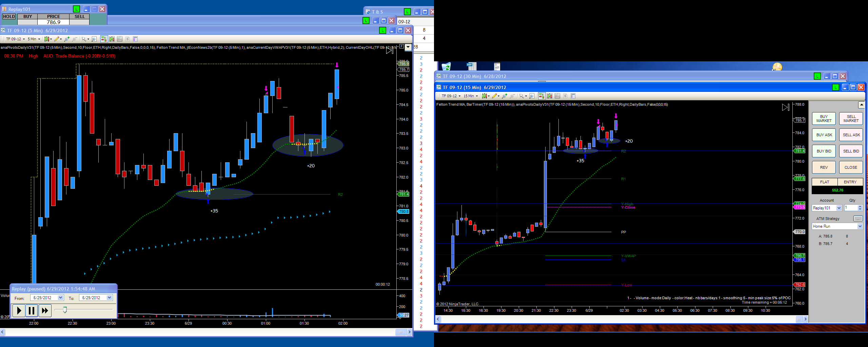The image size is (868, 347).
Task: Place order with BUY BID
Action: 824,151
